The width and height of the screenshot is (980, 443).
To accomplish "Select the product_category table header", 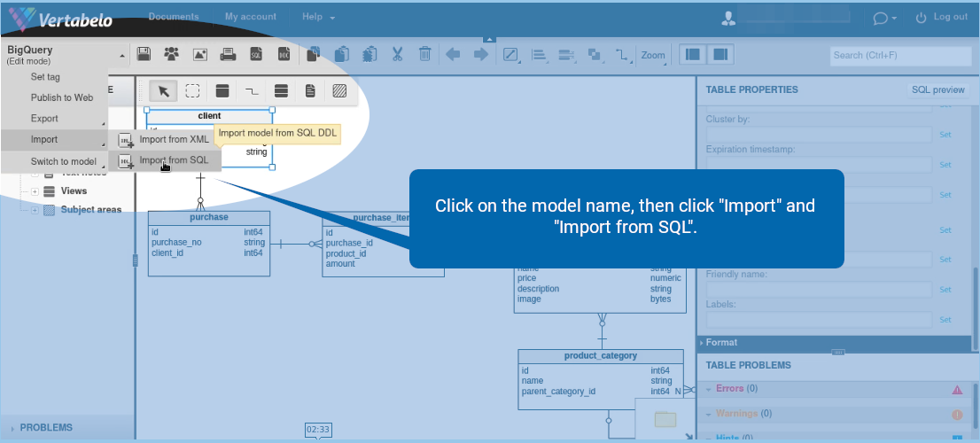I will (x=601, y=355).
